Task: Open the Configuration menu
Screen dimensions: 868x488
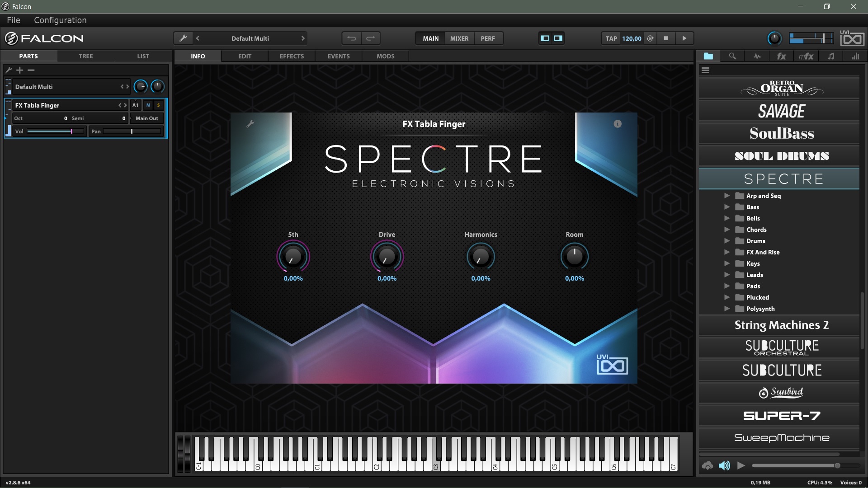Action: coord(60,20)
